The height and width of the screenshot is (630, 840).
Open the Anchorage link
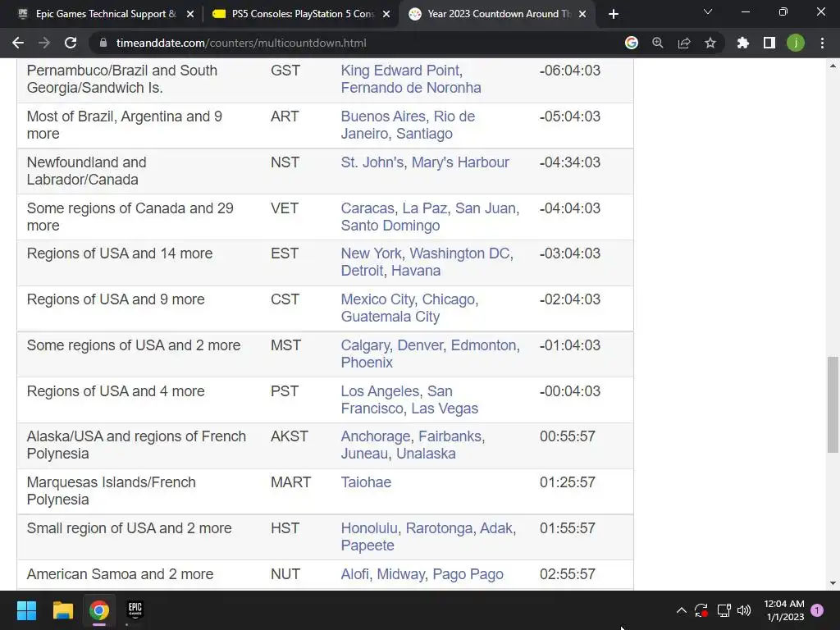click(x=376, y=436)
